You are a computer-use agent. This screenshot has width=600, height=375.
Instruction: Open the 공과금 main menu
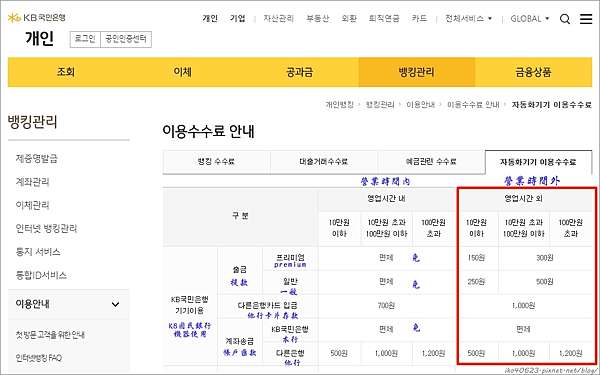coord(300,72)
